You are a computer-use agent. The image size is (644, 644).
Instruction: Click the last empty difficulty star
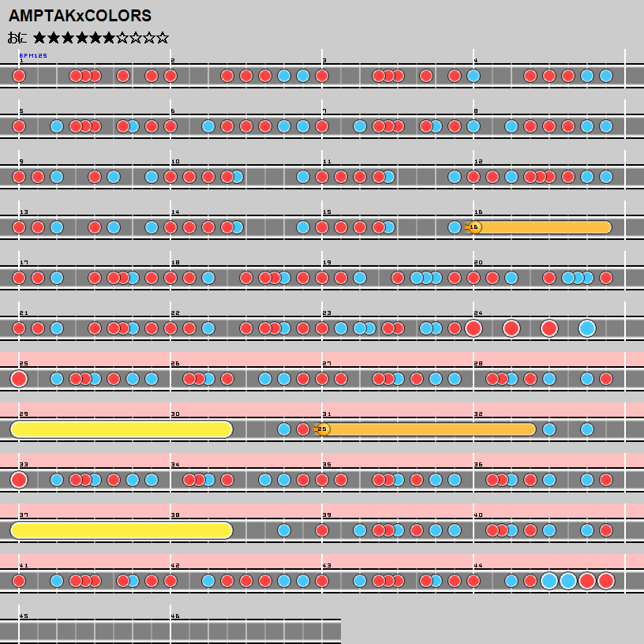click(162, 37)
